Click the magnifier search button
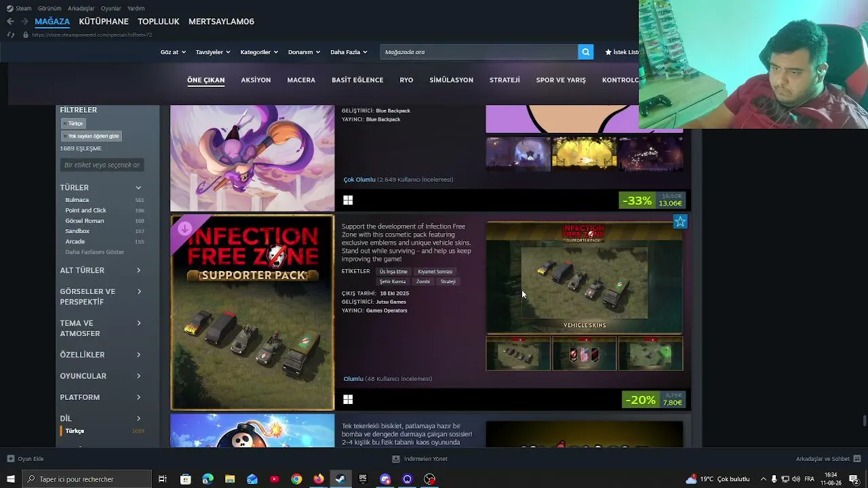 (586, 52)
